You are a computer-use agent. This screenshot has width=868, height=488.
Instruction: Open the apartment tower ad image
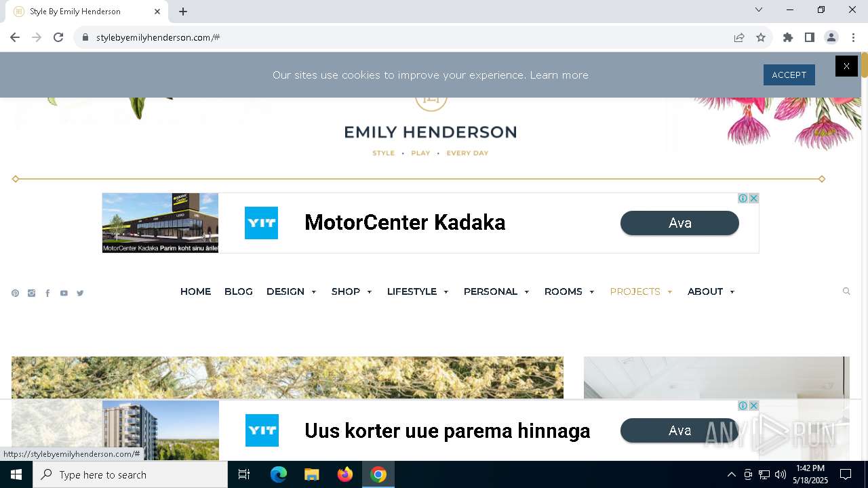pos(160,430)
